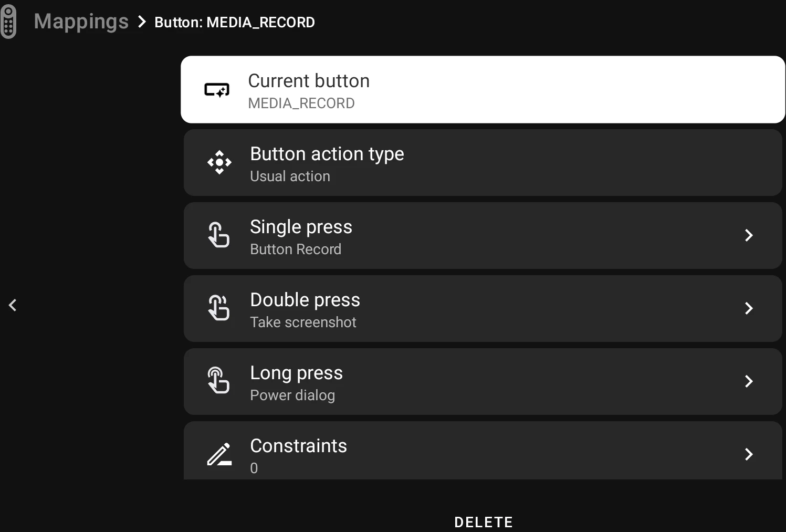Click the Double press tap icon

point(219,308)
